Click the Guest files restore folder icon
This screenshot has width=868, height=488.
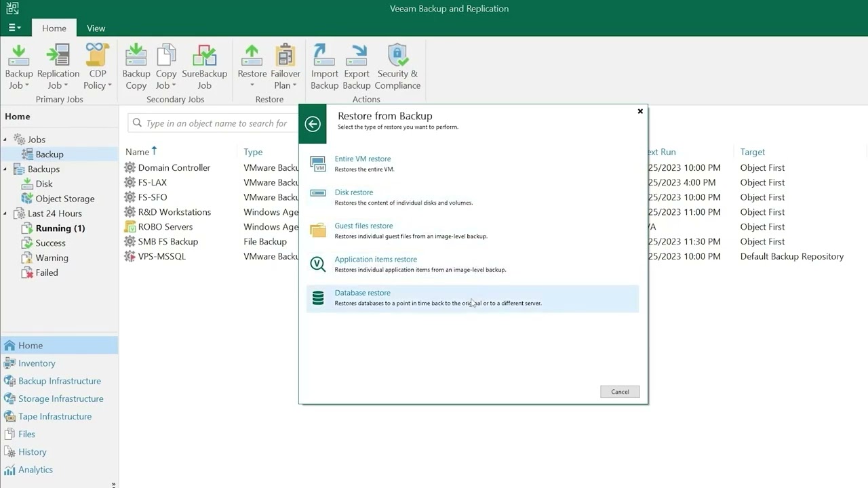tap(318, 230)
